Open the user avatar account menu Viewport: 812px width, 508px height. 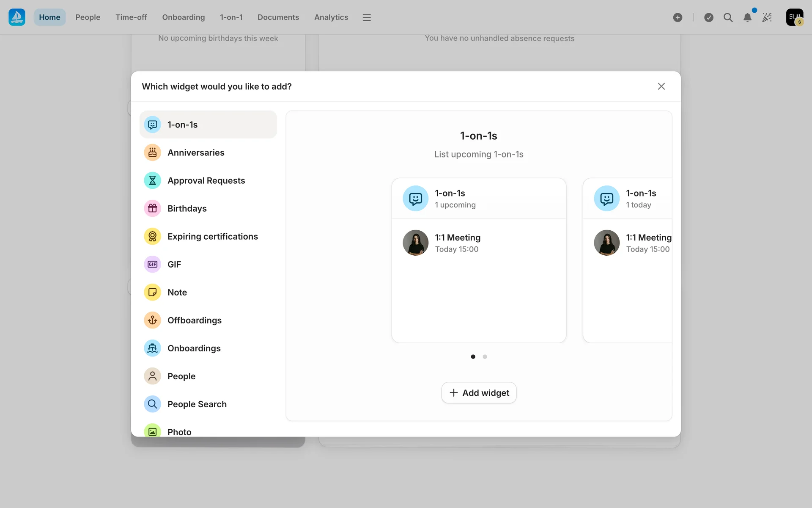coord(794,17)
